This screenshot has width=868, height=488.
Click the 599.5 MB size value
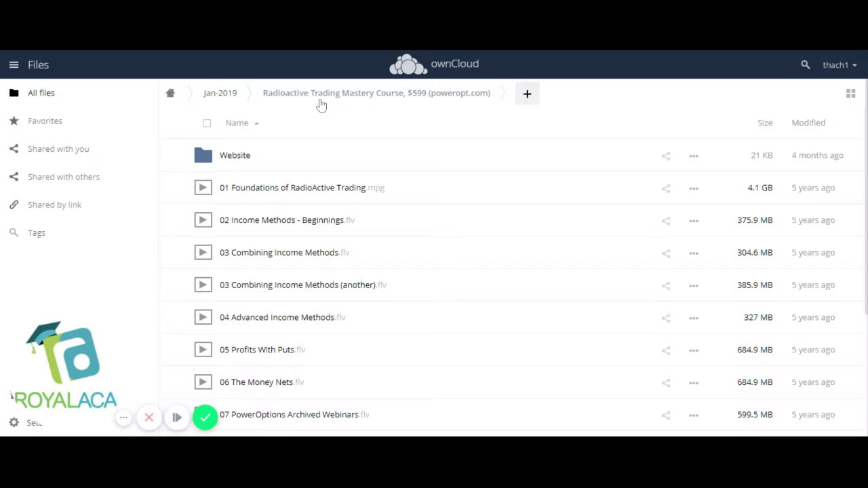pos(755,414)
